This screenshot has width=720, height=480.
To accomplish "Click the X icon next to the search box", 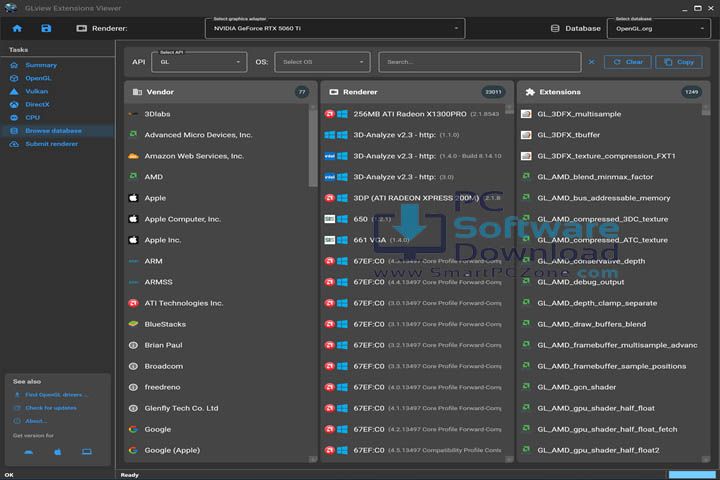I will [592, 62].
